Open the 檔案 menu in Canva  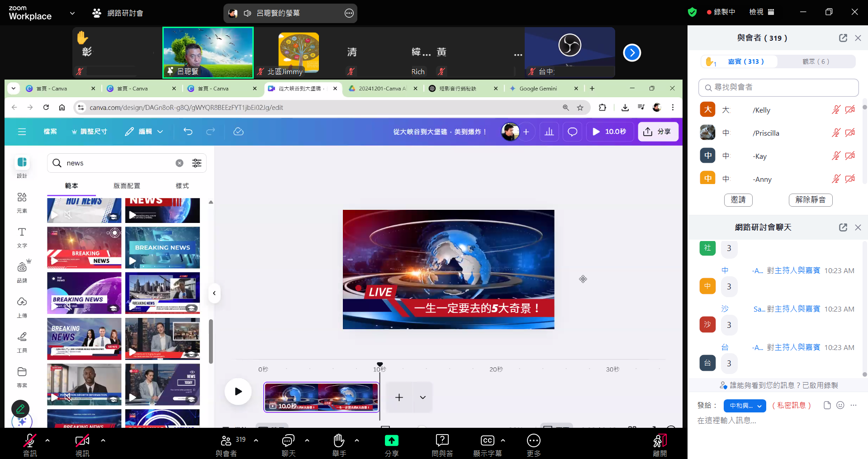50,132
